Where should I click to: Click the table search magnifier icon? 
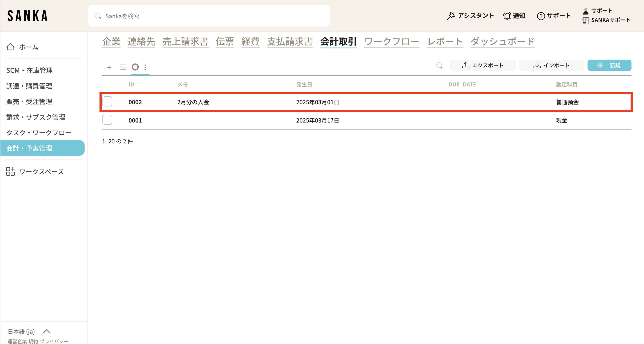click(439, 65)
